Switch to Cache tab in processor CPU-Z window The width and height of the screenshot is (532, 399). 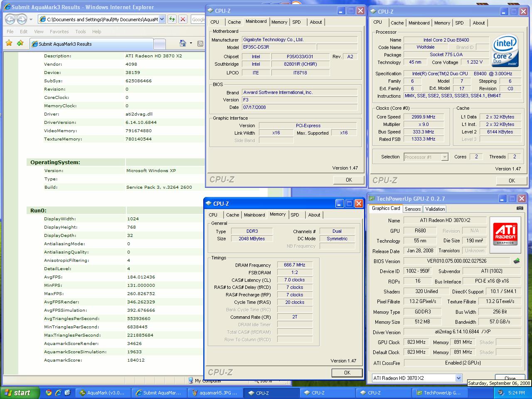click(x=397, y=23)
